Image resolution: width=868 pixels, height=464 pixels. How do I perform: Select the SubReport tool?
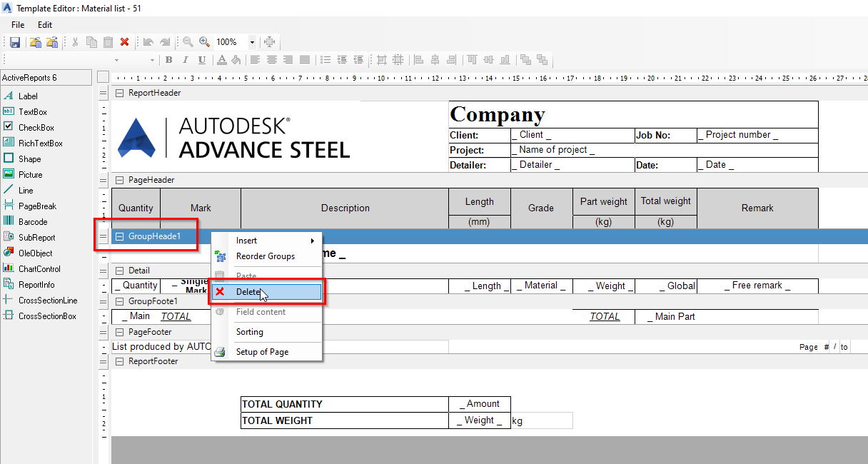click(31, 236)
